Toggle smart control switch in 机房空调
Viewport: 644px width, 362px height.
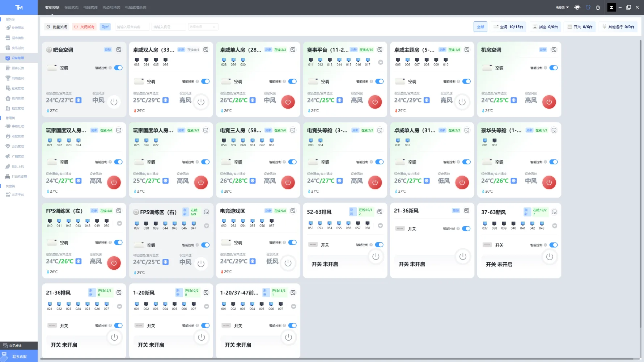(554, 68)
